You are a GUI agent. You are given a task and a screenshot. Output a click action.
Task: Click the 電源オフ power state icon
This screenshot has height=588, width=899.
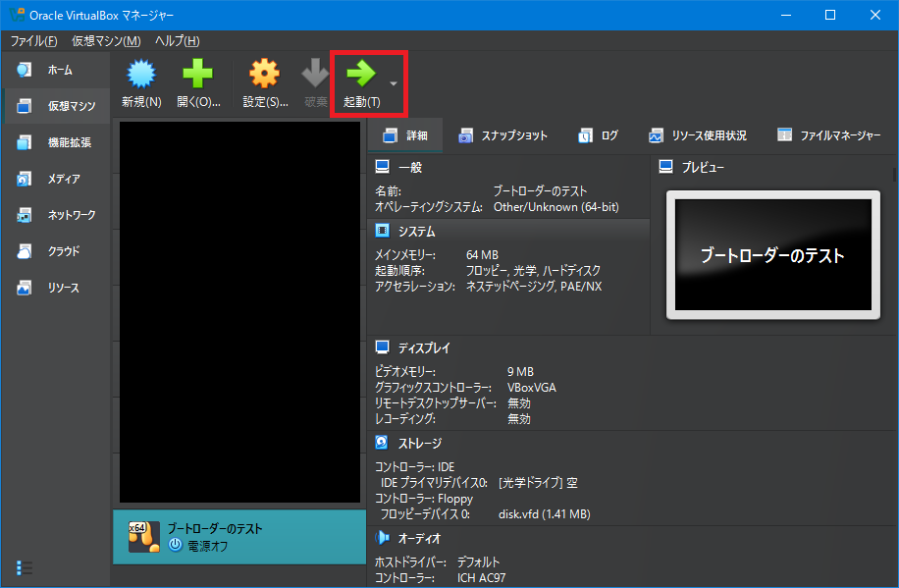(175, 545)
